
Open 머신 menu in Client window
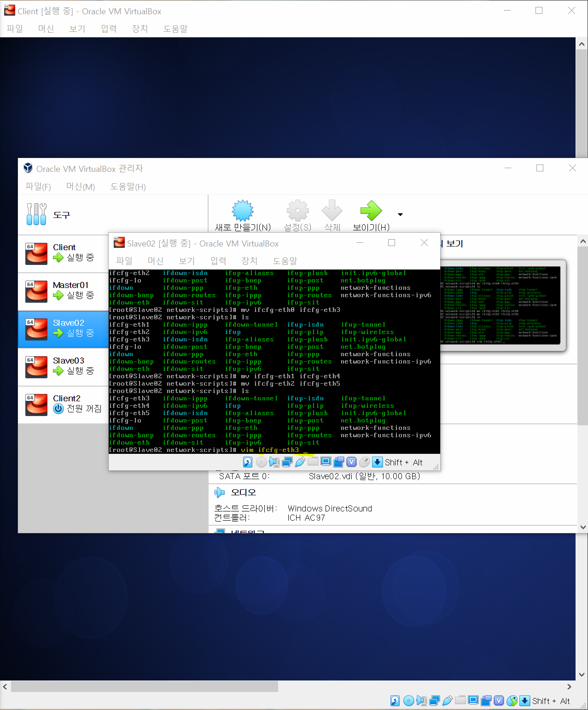coord(46,29)
